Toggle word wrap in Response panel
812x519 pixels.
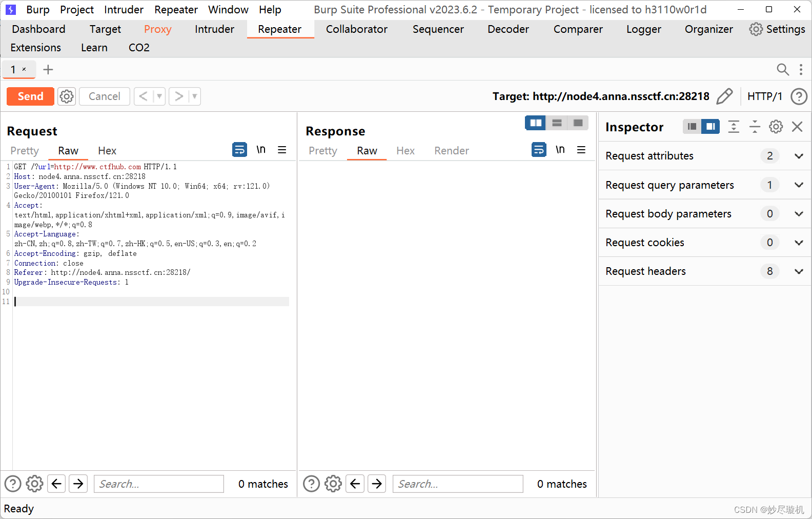(539, 150)
